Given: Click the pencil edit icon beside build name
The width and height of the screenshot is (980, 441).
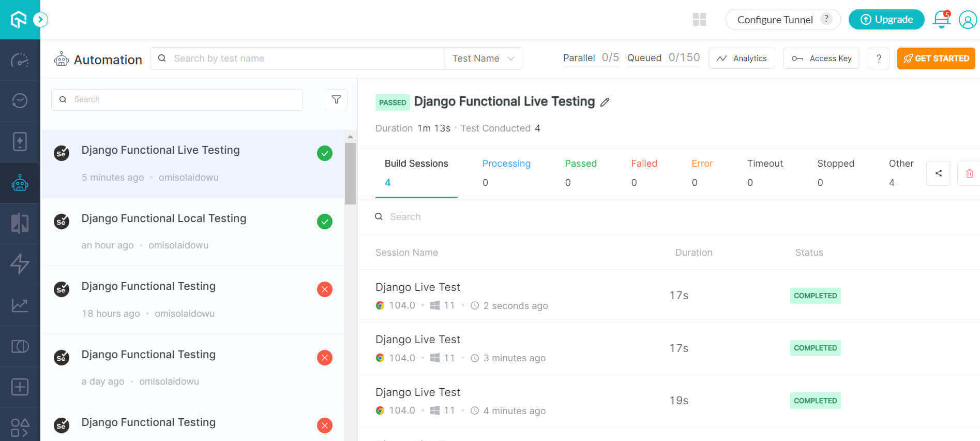Looking at the screenshot, I should 605,102.
